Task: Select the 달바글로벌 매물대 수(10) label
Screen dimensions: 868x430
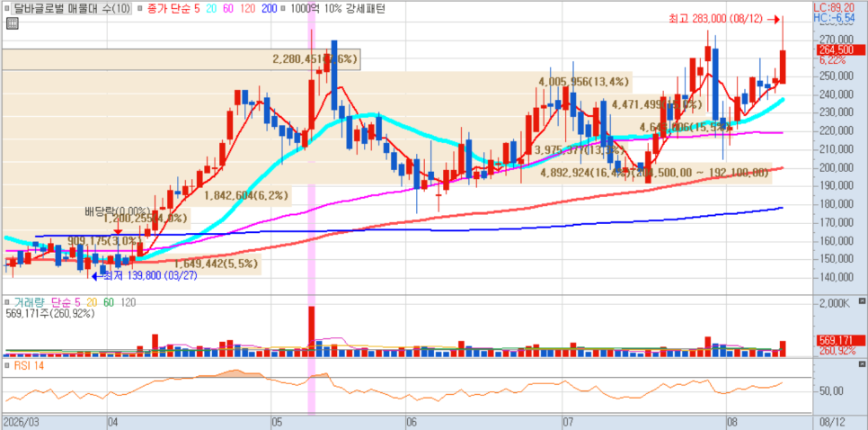Action: coord(71,9)
